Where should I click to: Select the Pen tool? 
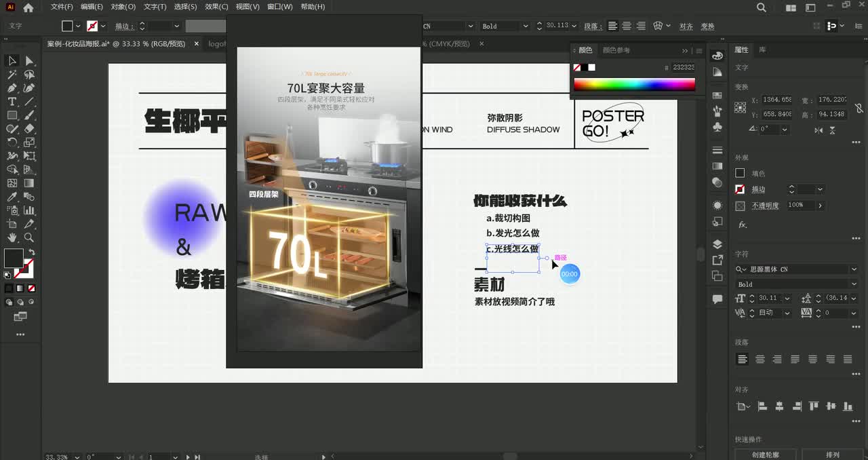(x=12, y=88)
